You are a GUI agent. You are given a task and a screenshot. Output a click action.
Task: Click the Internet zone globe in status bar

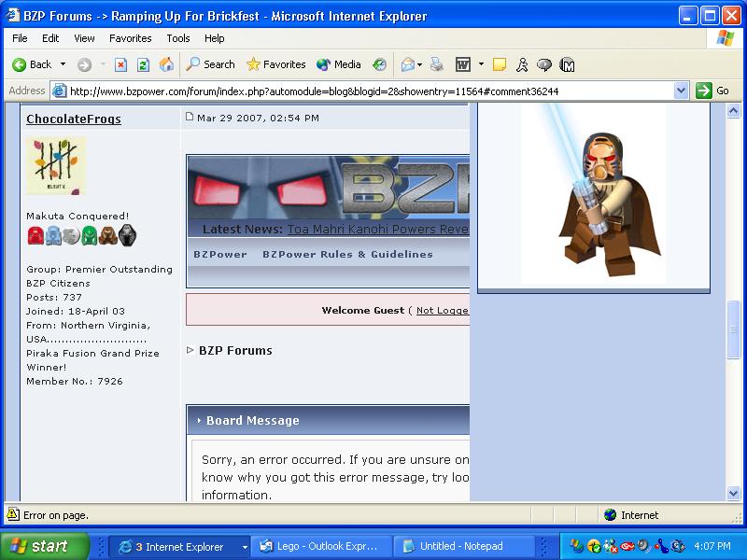pos(610,515)
